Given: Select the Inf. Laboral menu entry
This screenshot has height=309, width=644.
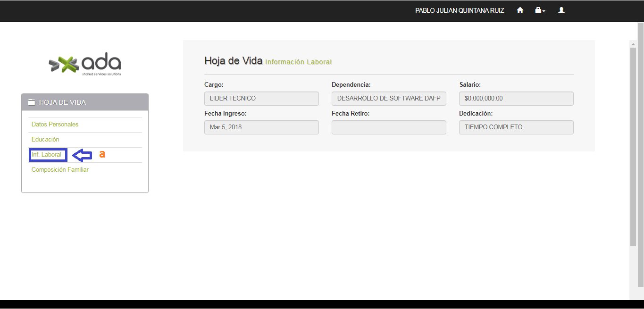Looking at the screenshot, I should 46,155.
